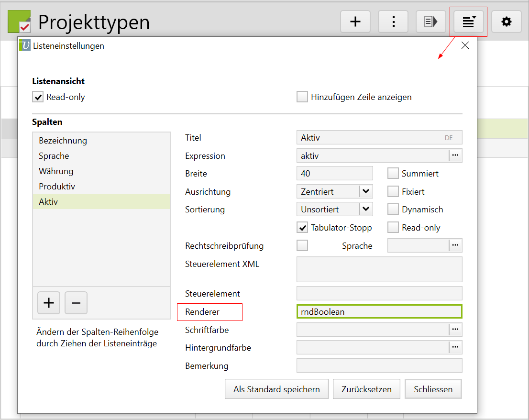Expand the Ausrichtung dropdown

pyautogui.click(x=366, y=191)
